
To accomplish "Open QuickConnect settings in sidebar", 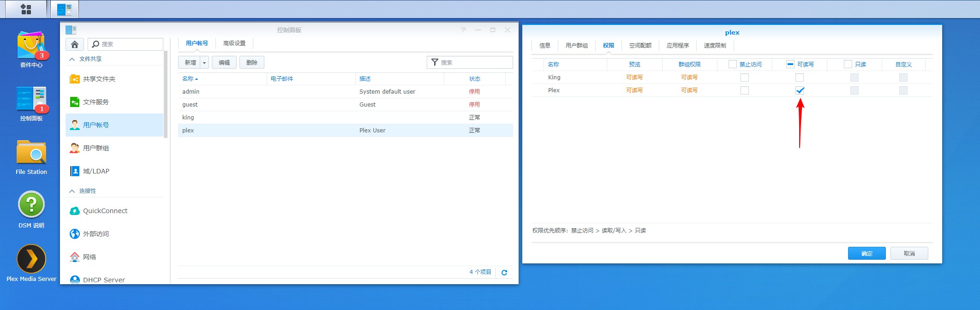I will [105, 211].
